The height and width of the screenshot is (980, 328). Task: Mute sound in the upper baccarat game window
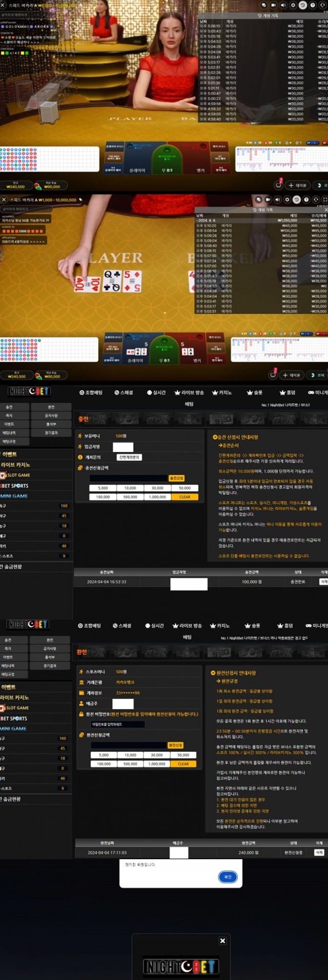(x=283, y=5)
